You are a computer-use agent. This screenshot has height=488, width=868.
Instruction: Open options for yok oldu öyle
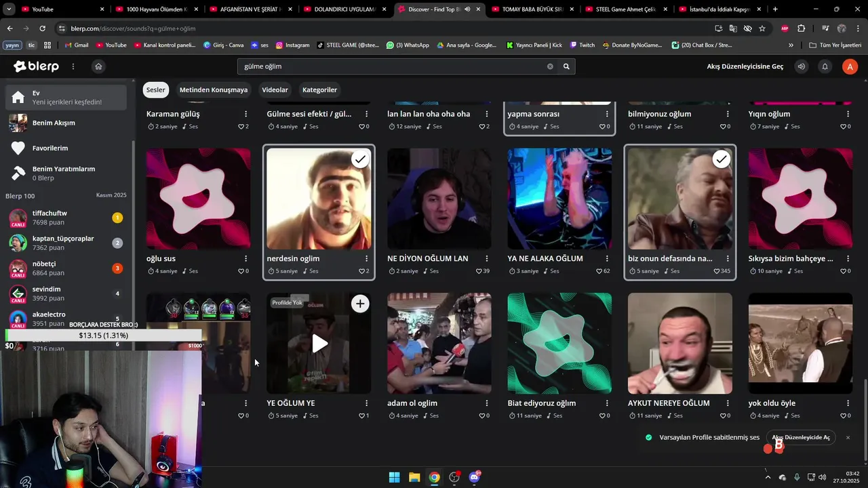[848, 403]
